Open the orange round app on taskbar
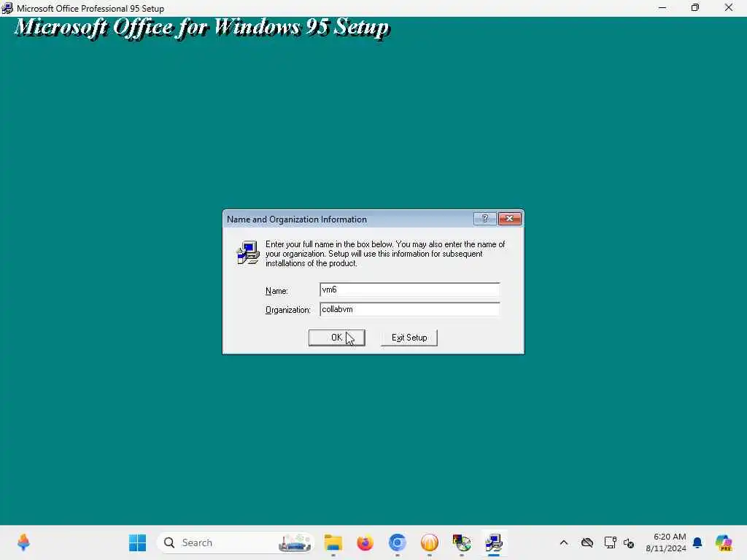This screenshot has width=747, height=560. (429, 542)
